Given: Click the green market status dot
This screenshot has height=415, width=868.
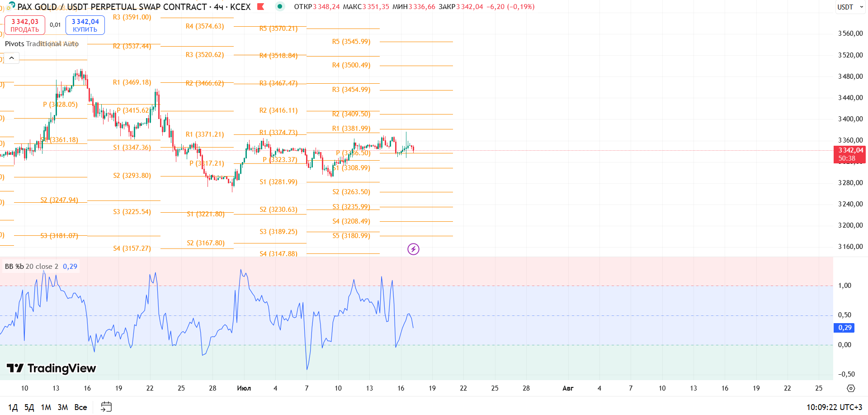Looking at the screenshot, I should pos(280,6).
